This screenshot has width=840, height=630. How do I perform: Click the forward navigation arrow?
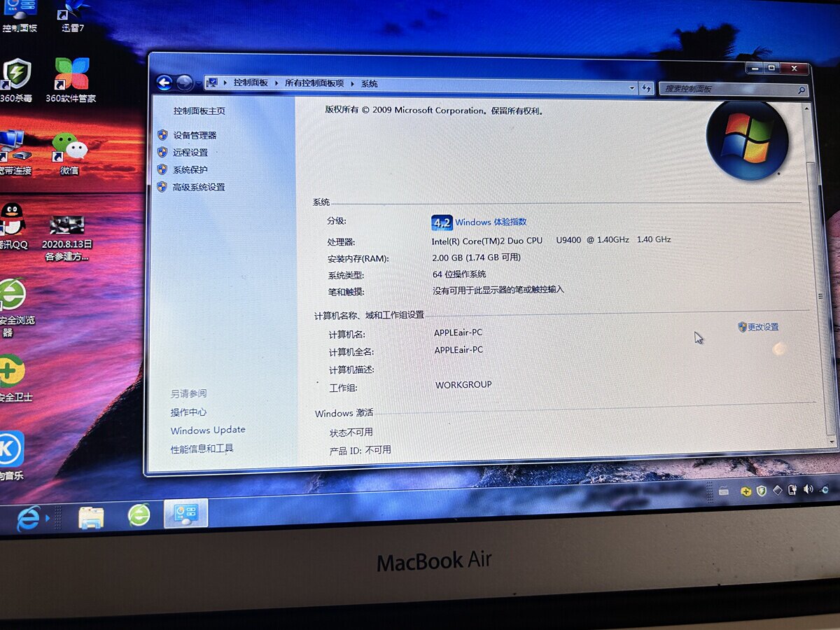click(x=184, y=83)
